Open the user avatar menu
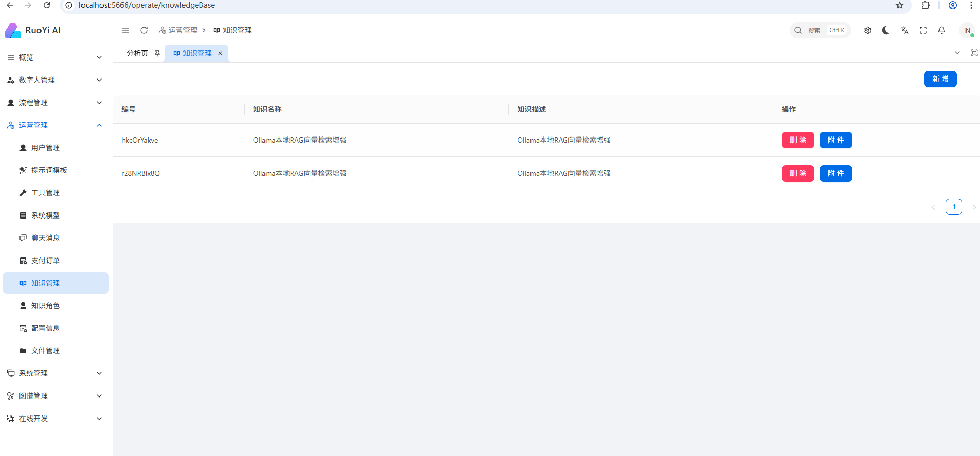 (967, 30)
